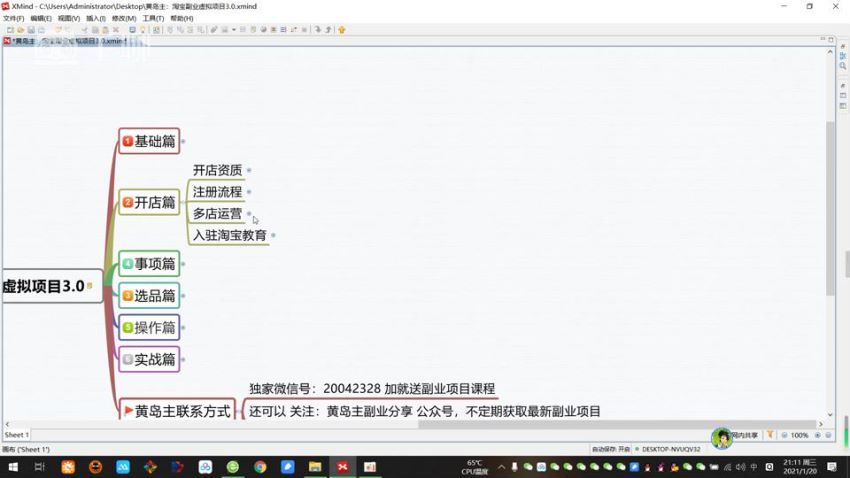Open the 修改(M) menu

(124, 18)
